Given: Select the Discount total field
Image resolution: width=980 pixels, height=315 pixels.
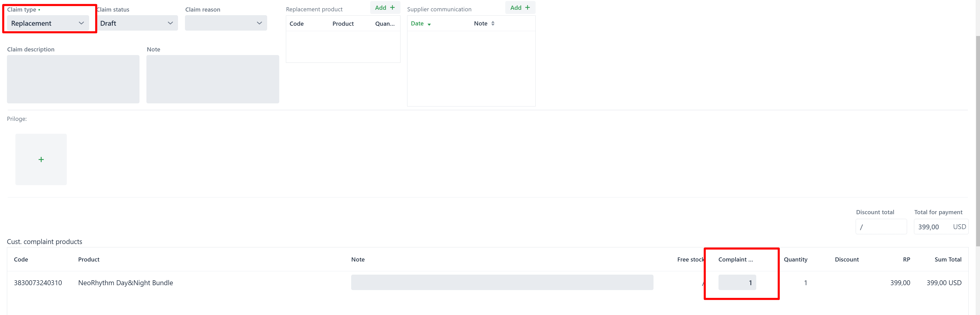Looking at the screenshot, I should click(x=881, y=227).
